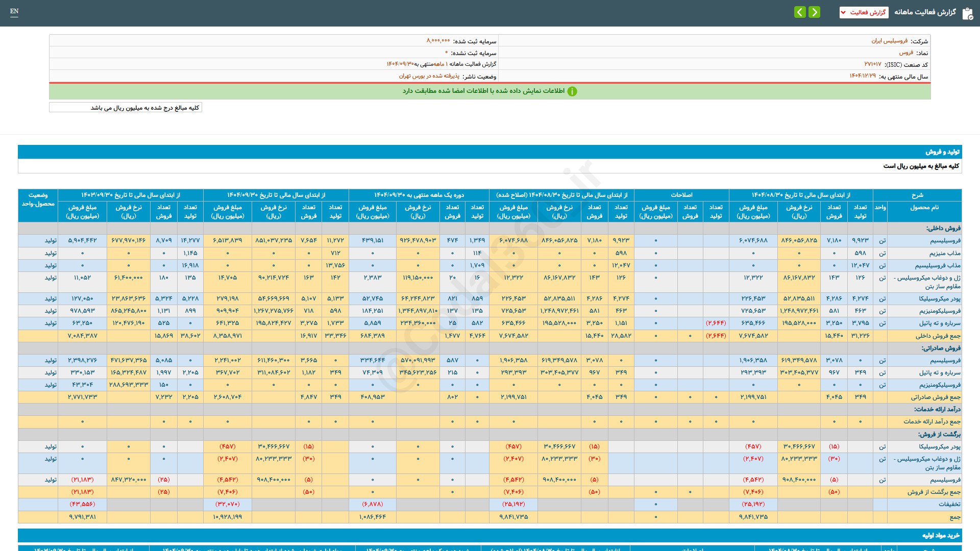Click the برگشت از فروش group row

(x=939, y=434)
